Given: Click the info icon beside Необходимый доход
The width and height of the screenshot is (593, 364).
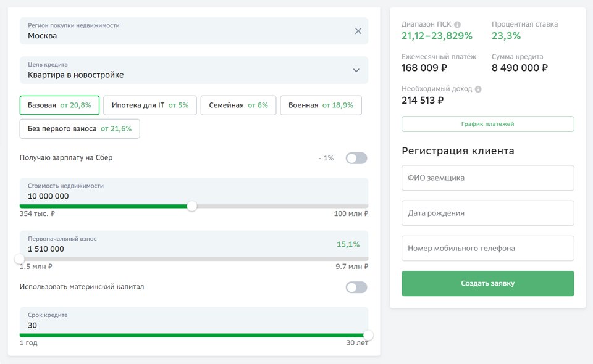Looking at the screenshot, I should point(478,89).
